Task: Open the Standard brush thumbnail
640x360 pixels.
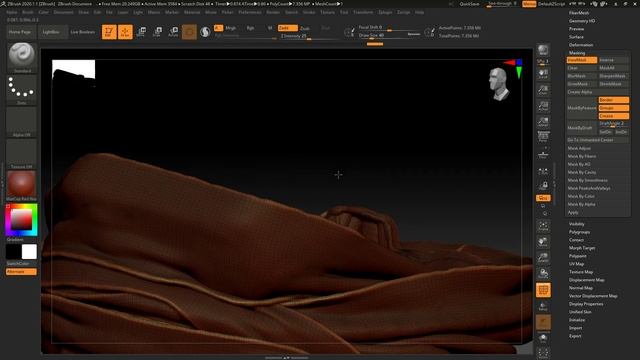Action: point(21,58)
